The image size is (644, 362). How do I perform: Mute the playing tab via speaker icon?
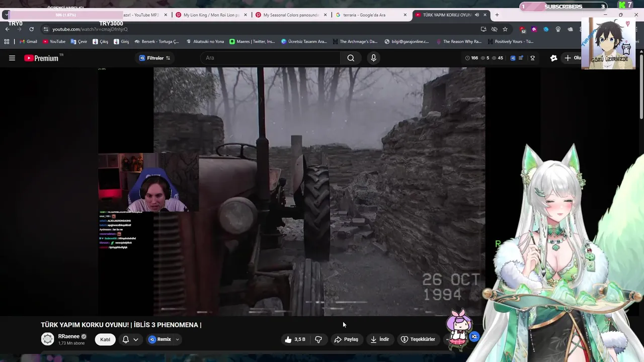[x=477, y=15]
